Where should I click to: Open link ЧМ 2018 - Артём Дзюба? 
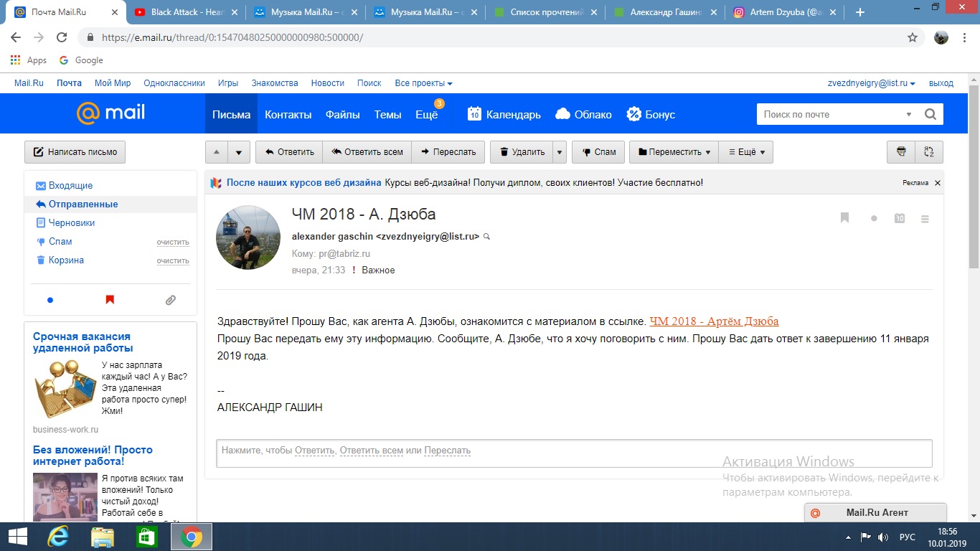(714, 321)
